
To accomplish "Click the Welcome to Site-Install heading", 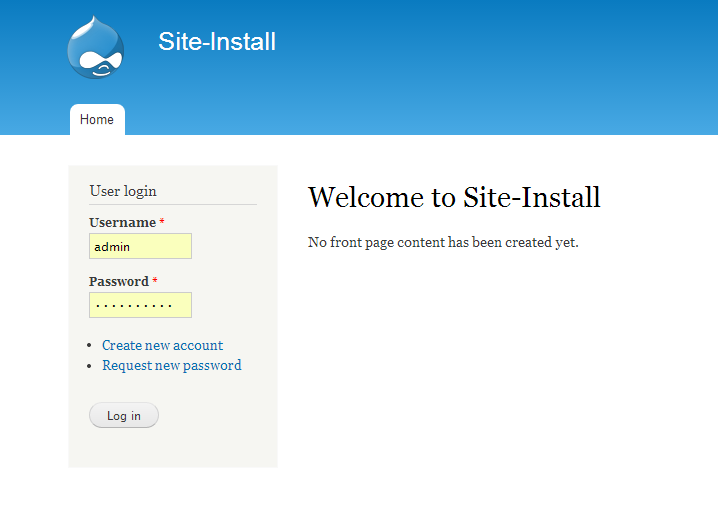I will pos(454,197).
